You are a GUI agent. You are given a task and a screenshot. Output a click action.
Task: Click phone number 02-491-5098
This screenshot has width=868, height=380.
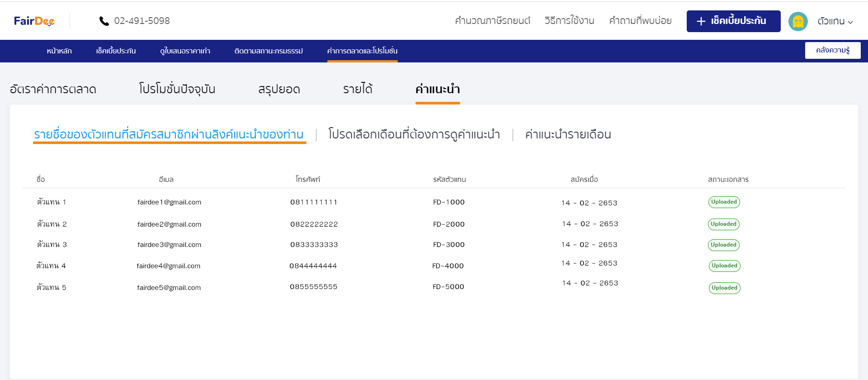142,21
